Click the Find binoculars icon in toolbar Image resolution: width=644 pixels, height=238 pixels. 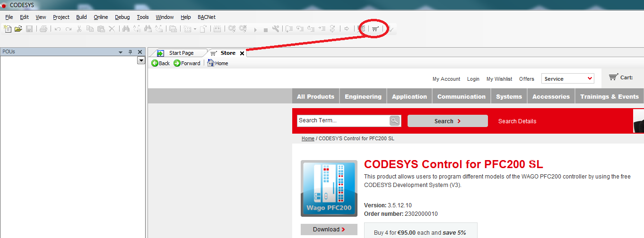coord(126,29)
